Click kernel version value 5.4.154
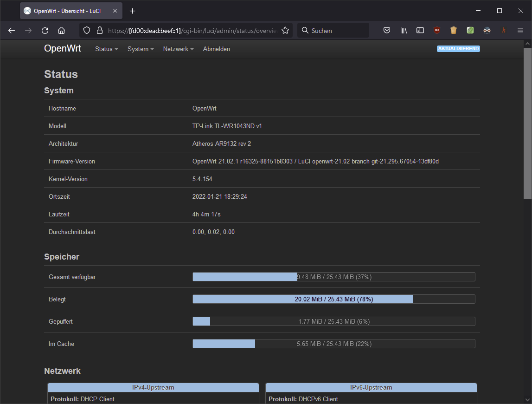The height and width of the screenshot is (404, 532). coord(202,179)
